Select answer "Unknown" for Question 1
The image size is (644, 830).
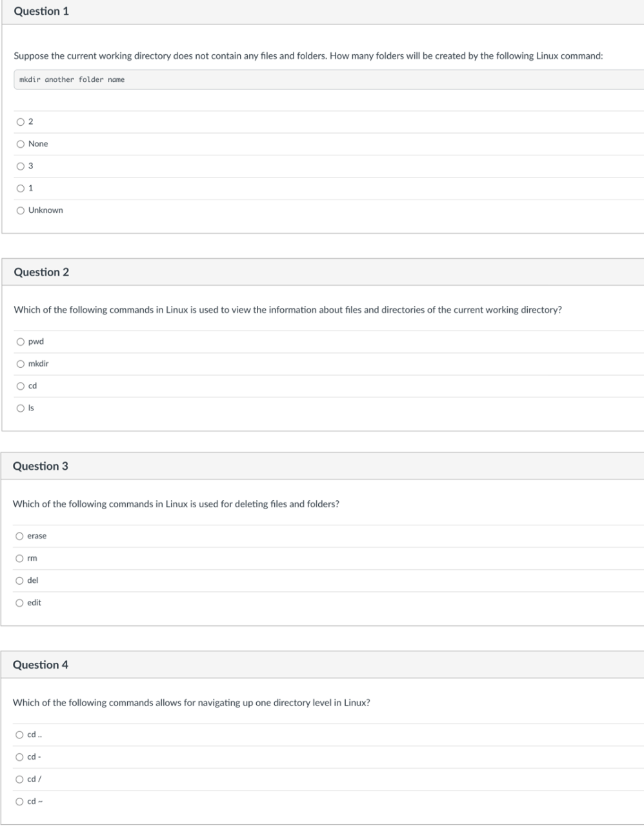point(20,210)
